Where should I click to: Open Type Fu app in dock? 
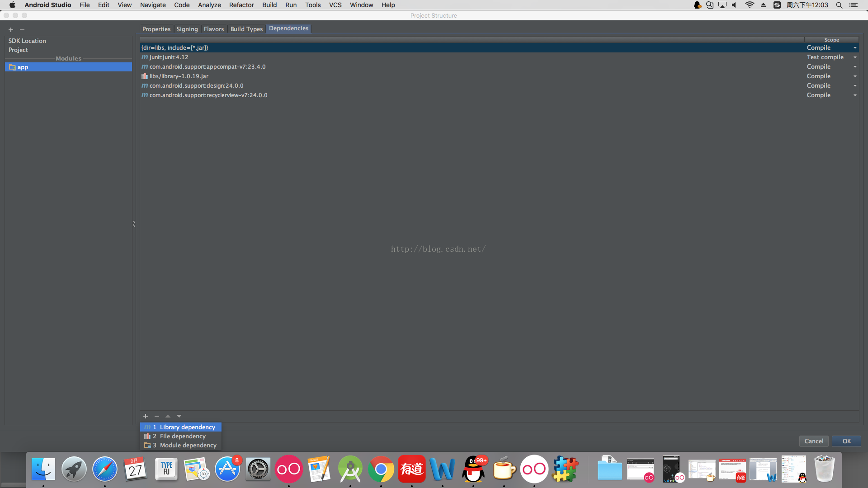click(166, 469)
